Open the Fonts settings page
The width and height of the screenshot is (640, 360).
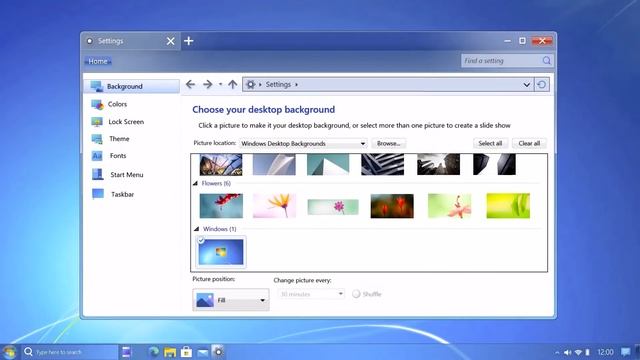point(118,156)
